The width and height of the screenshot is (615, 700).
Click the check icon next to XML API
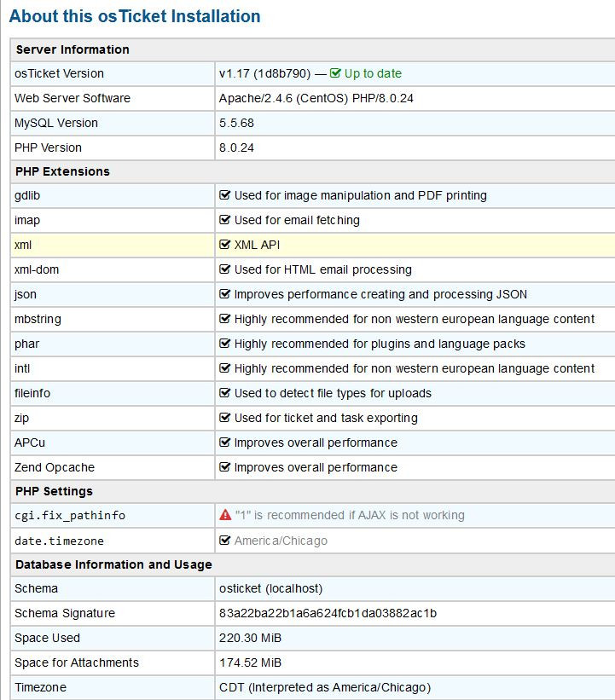(225, 245)
